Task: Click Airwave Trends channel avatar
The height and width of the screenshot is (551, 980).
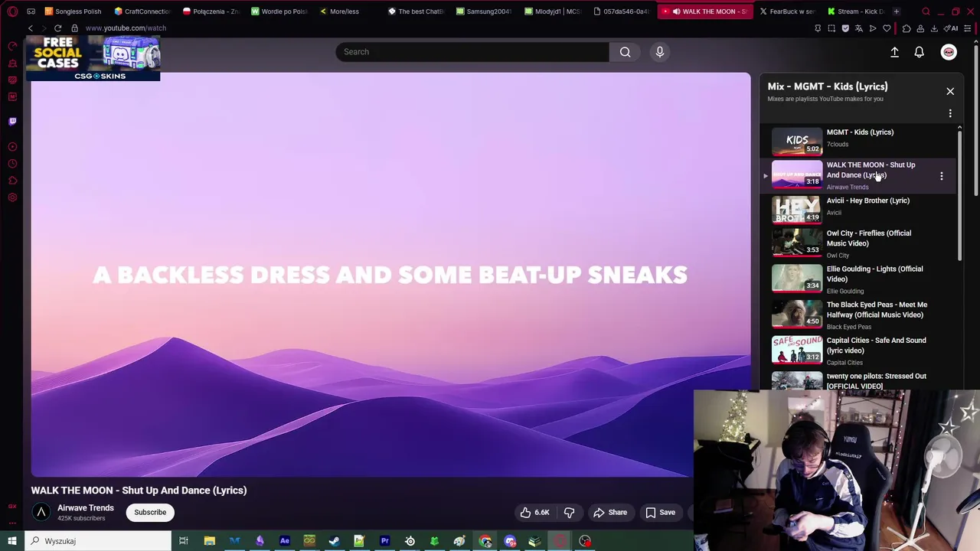Action: (x=41, y=513)
